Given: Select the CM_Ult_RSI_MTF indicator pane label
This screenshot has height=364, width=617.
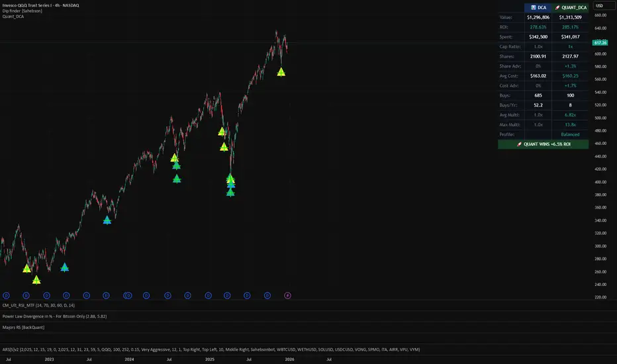Looking at the screenshot, I should (38, 305).
